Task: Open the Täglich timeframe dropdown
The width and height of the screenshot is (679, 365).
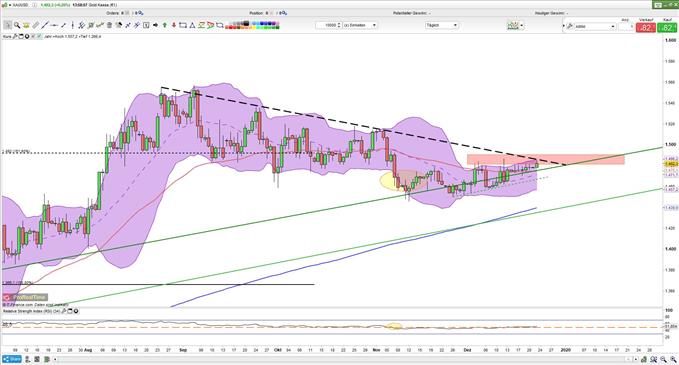Action: coord(442,25)
